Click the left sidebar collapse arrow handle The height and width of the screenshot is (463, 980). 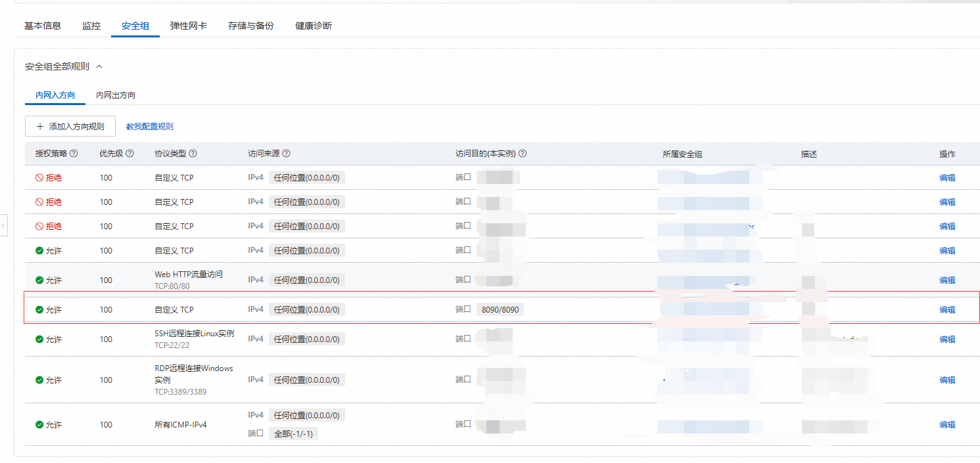3,225
